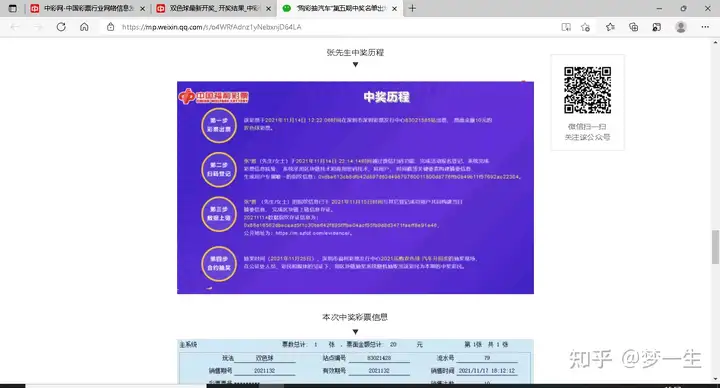Click the lottery ticket info image

click(355, 361)
